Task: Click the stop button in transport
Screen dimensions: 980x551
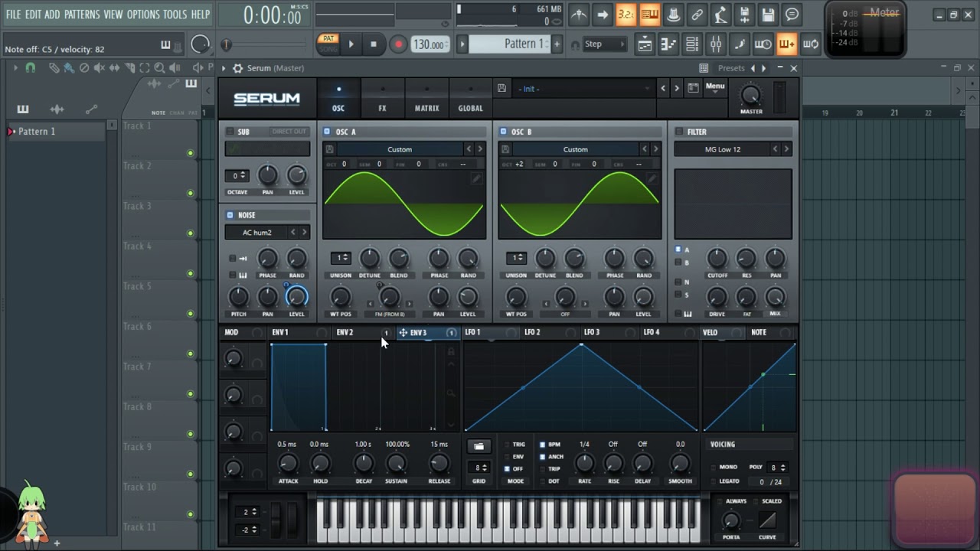Action: pyautogui.click(x=374, y=44)
